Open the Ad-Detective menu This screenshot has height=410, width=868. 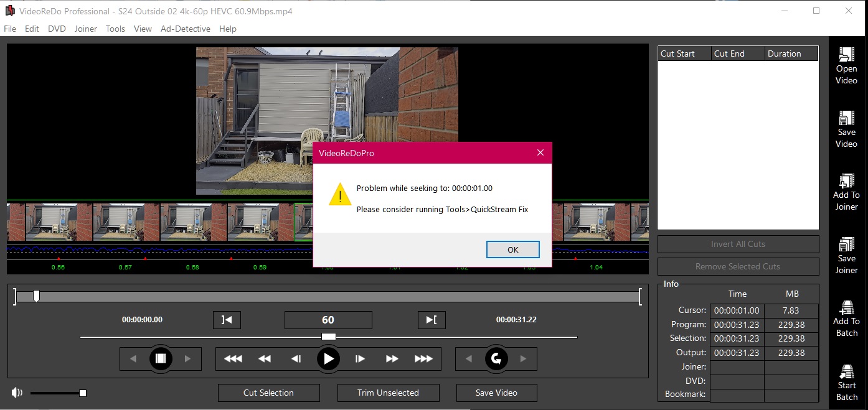186,29
